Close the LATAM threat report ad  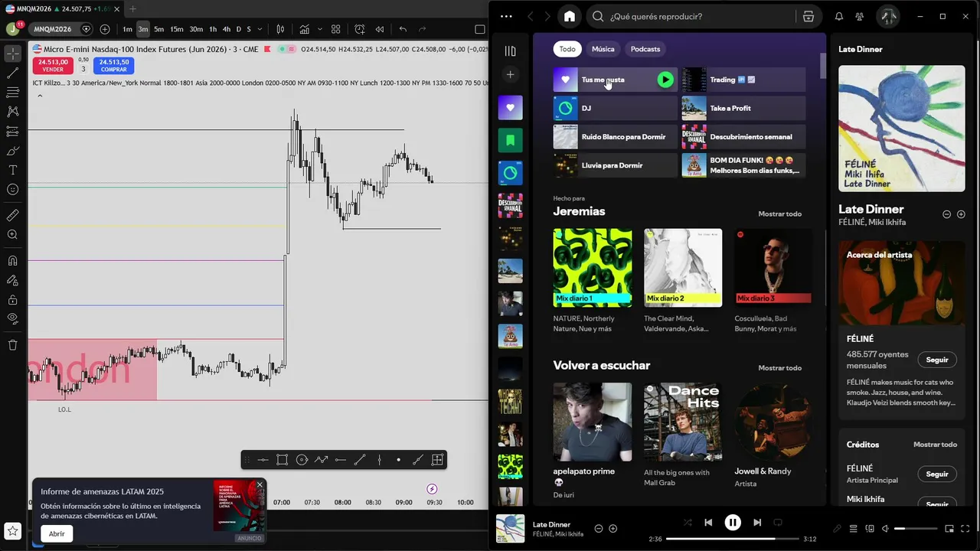click(260, 484)
